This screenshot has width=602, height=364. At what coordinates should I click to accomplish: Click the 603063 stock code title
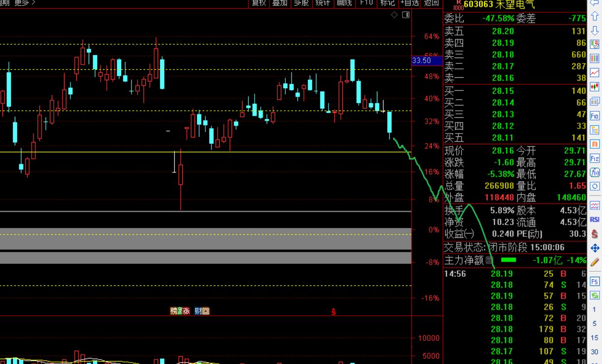478,5
